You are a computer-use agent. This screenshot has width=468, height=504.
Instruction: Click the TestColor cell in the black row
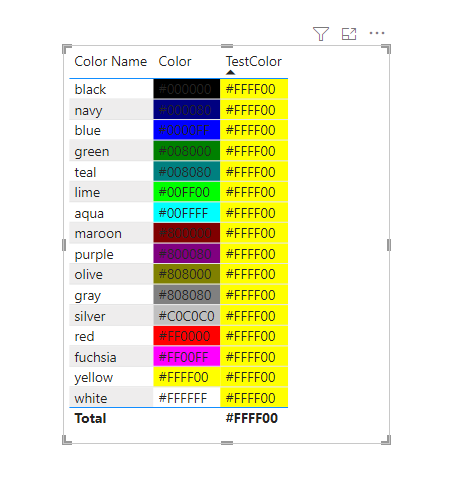pyautogui.click(x=254, y=89)
